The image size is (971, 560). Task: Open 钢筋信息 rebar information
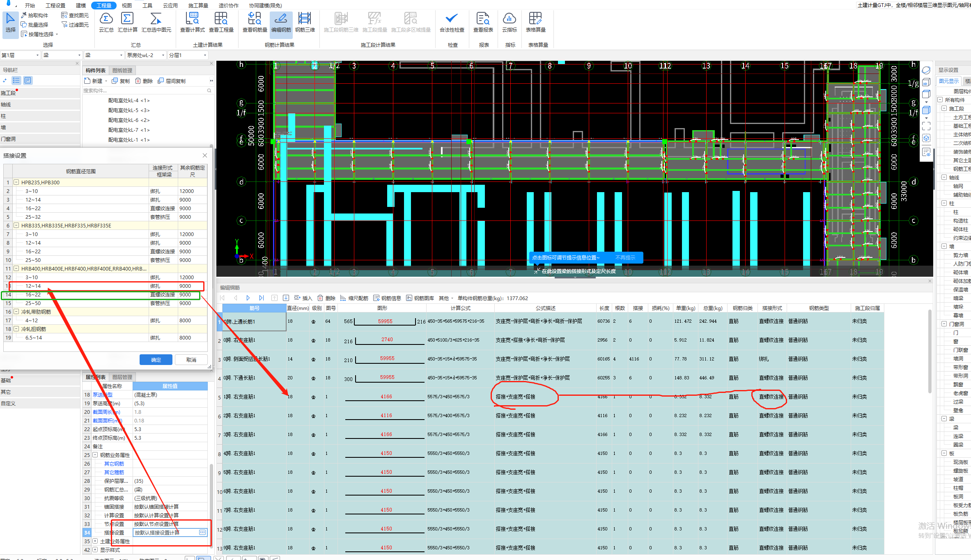point(387,298)
